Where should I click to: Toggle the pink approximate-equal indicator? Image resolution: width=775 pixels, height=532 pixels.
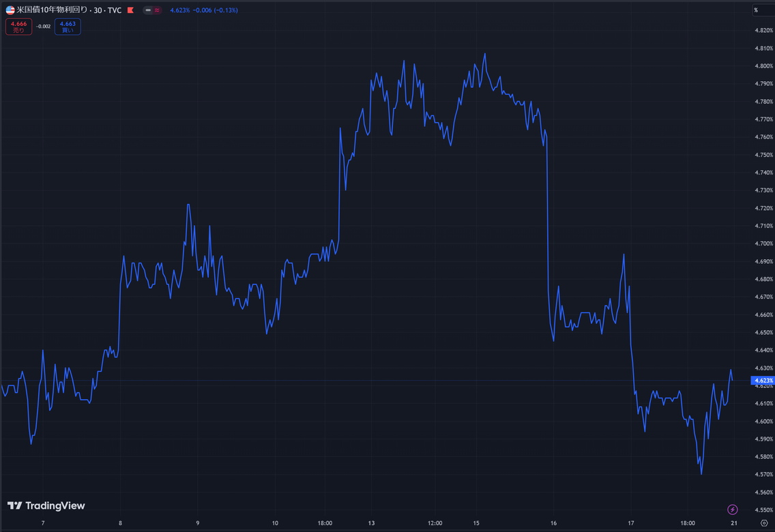point(157,10)
